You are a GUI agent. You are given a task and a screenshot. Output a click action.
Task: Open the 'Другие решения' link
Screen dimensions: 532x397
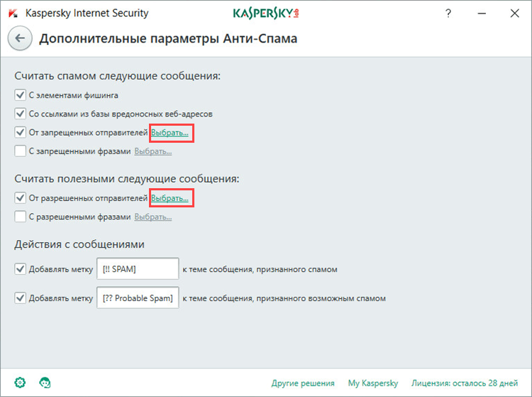(303, 383)
